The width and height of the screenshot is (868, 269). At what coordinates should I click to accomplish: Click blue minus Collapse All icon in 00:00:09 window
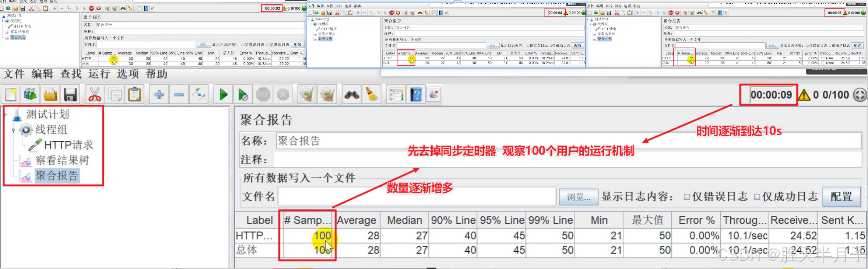[179, 94]
